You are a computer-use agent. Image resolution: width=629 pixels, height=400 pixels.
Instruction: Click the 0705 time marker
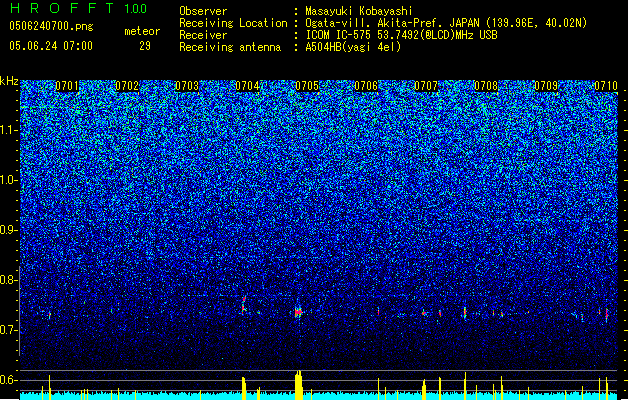coord(307,86)
